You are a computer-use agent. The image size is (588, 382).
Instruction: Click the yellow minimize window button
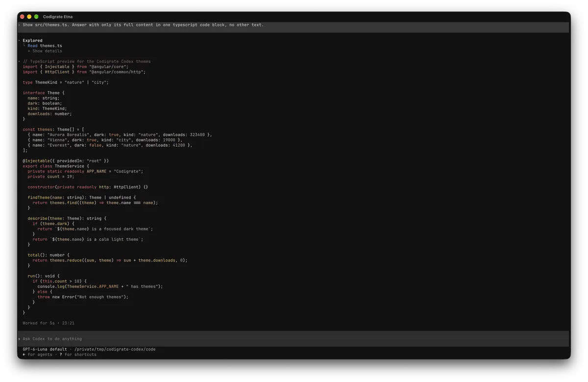point(29,17)
